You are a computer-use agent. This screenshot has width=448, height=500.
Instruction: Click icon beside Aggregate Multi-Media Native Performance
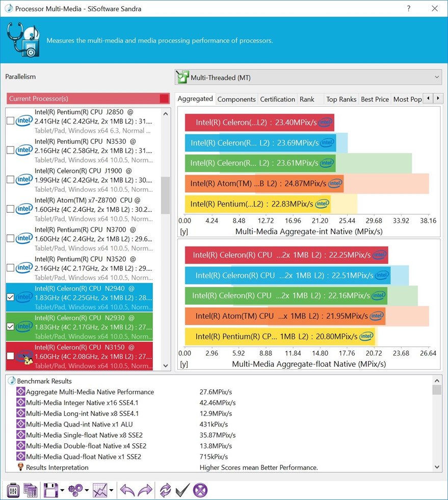tap(21, 392)
